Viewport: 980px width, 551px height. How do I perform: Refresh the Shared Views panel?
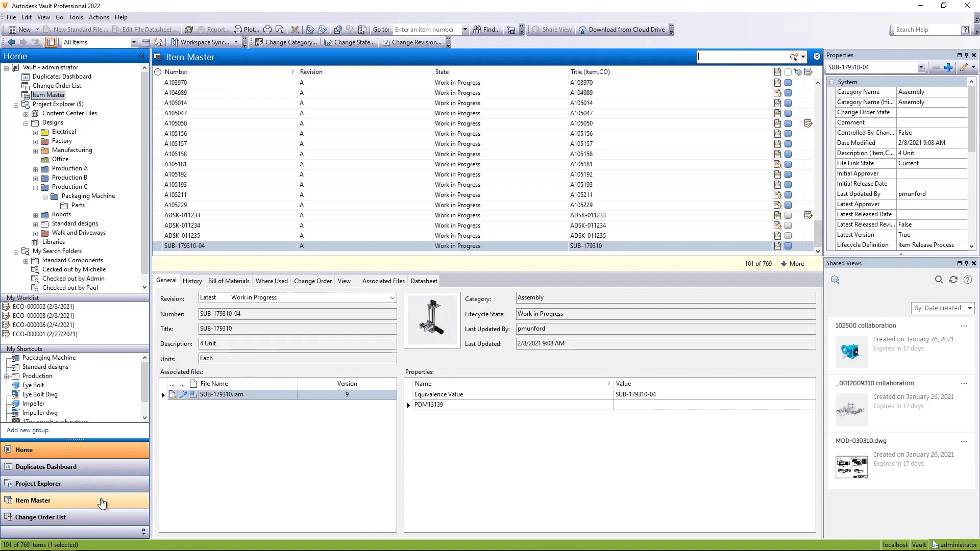(953, 280)
